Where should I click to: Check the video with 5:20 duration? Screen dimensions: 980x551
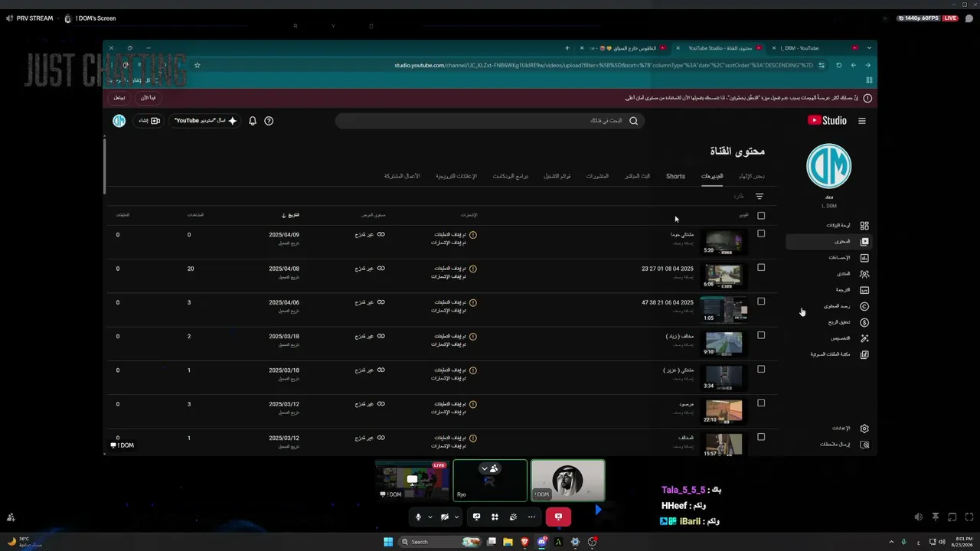click(761, 234)
